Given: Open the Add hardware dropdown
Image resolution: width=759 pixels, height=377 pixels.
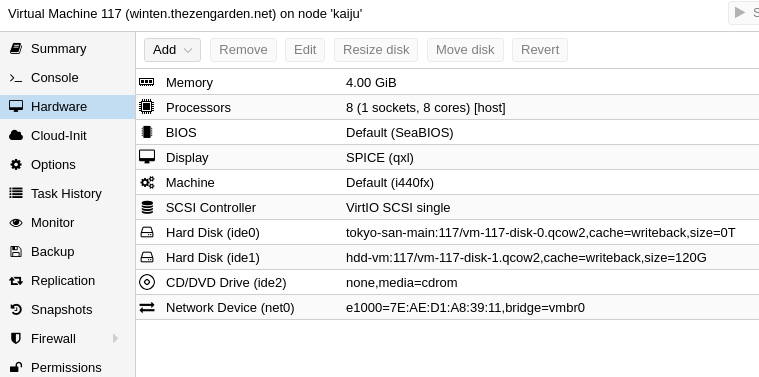Looking at the screenshot, I should [x=172, y=50].
